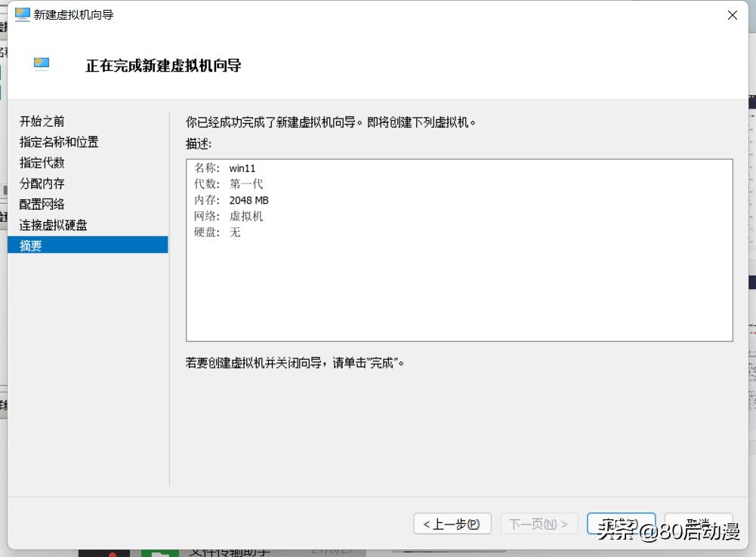The width and height of the screenshot is (756, 557).
Task: Open the 连接虚拟硬盘 step
Action: [52, 224]
